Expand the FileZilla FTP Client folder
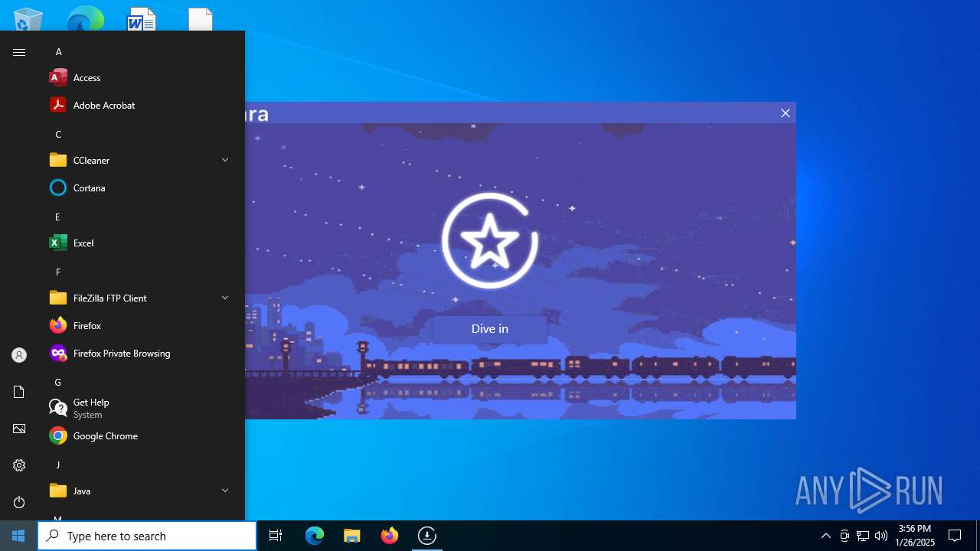Screen dimensions: 980x551 pyautogui.click(x=141, y=298)
